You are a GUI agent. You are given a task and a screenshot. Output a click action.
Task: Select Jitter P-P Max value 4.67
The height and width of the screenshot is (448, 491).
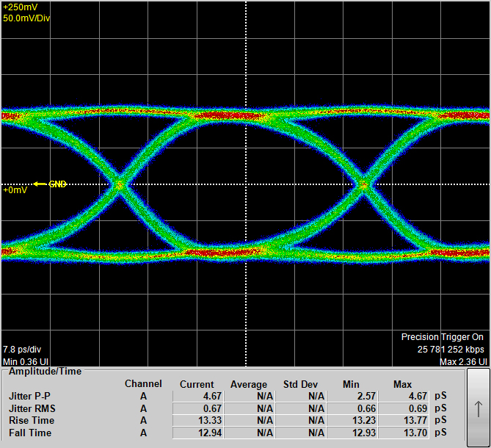tap(404, 396)
